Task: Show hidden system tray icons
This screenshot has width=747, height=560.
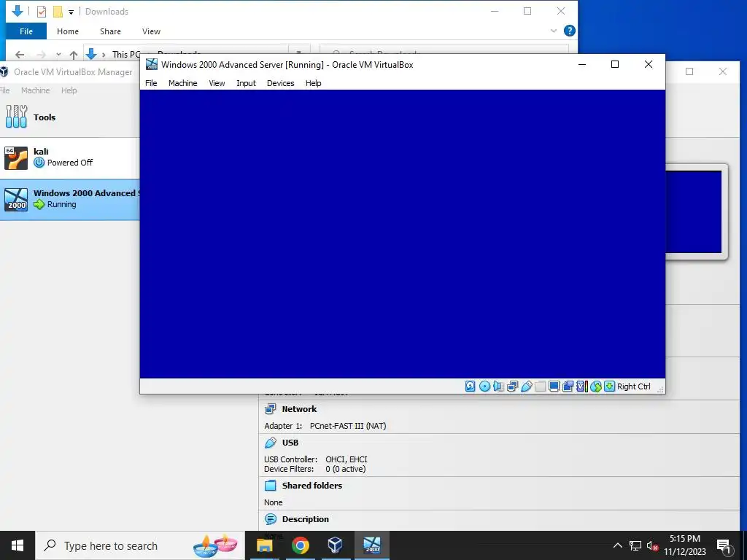Action: [617, 545]
